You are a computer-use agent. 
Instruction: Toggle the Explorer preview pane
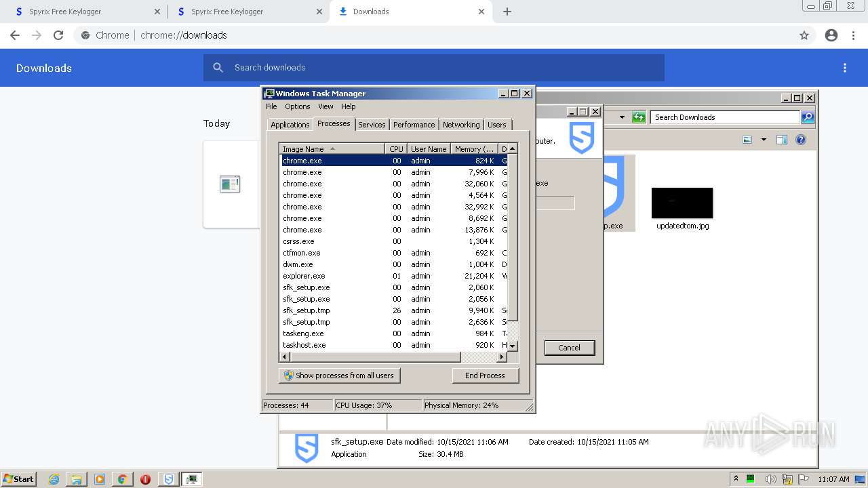(x=782, y=140)
